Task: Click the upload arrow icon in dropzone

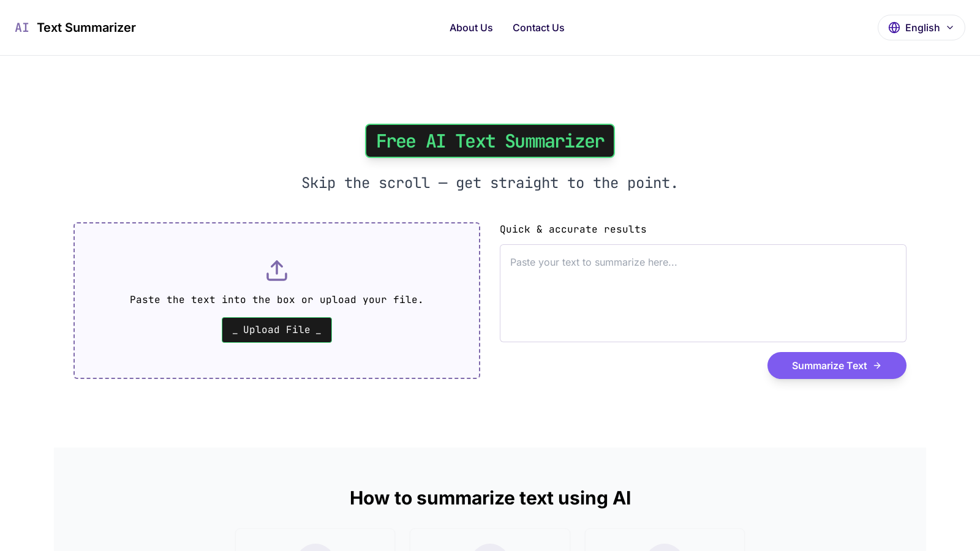Action: tap(276, 270)
